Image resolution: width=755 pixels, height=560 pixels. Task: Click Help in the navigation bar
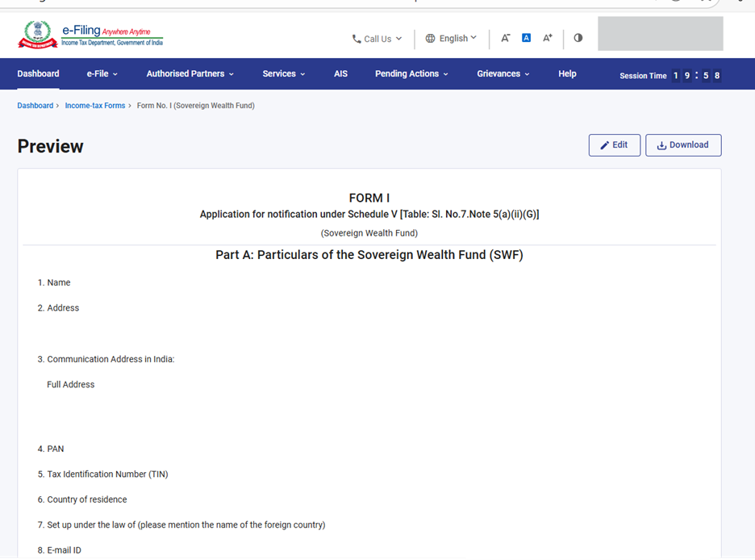coord(567,74)
